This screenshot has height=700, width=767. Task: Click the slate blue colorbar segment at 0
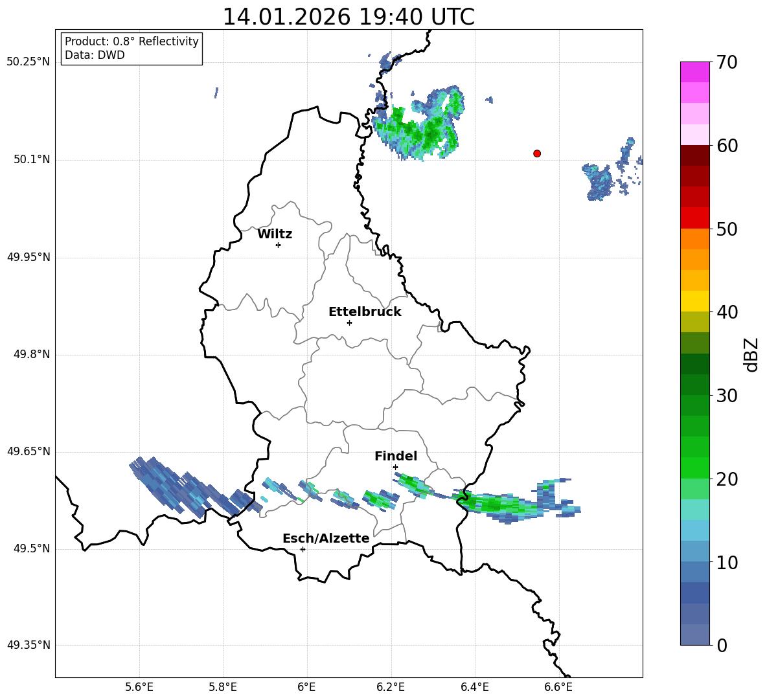694,635
